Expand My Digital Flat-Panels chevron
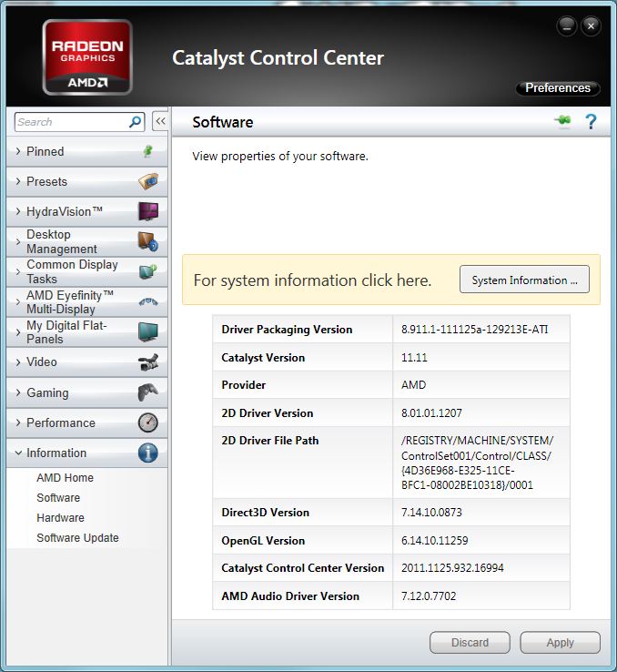This screenshot has width=617, height=672. pyautogui.click(x=18, y=332)
